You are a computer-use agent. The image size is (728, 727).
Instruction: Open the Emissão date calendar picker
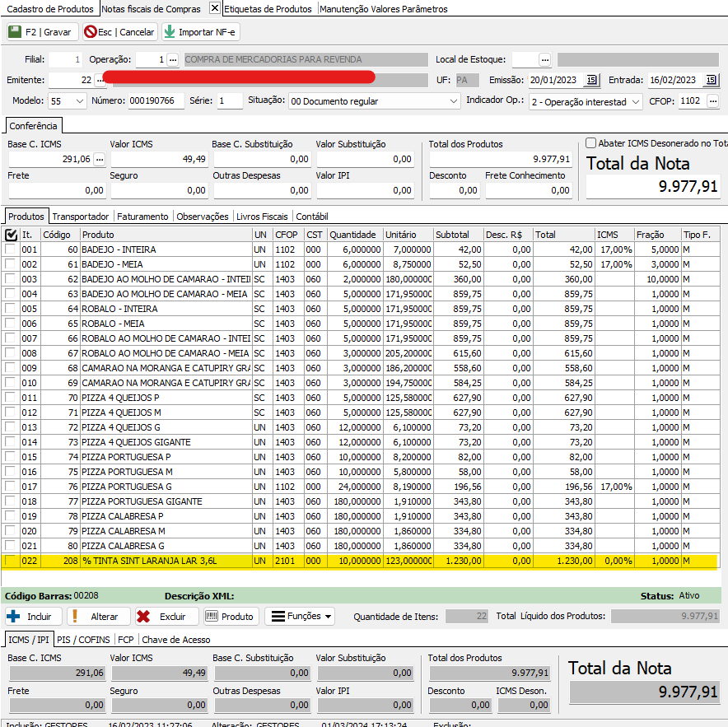[x=592, y=80]
